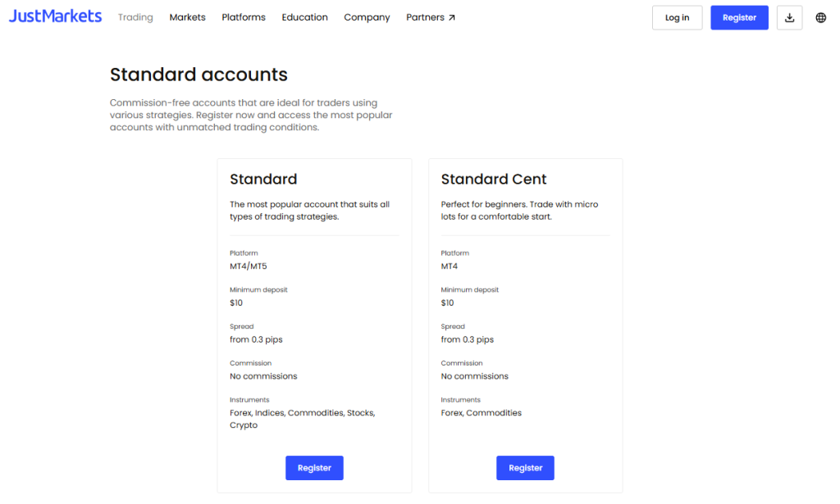Open the language selector globe icon
The width and height of the screenshot is (840, 504).
820,17
